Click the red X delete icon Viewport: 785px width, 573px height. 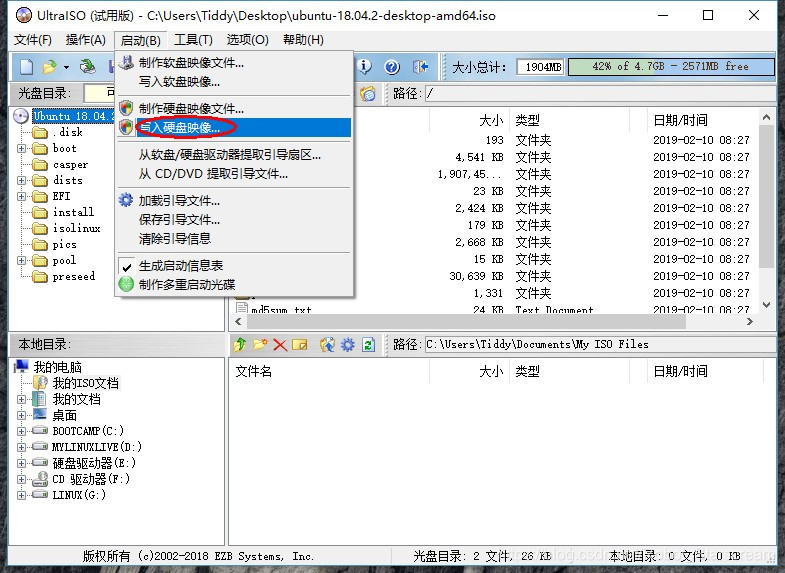pos(280,345)
